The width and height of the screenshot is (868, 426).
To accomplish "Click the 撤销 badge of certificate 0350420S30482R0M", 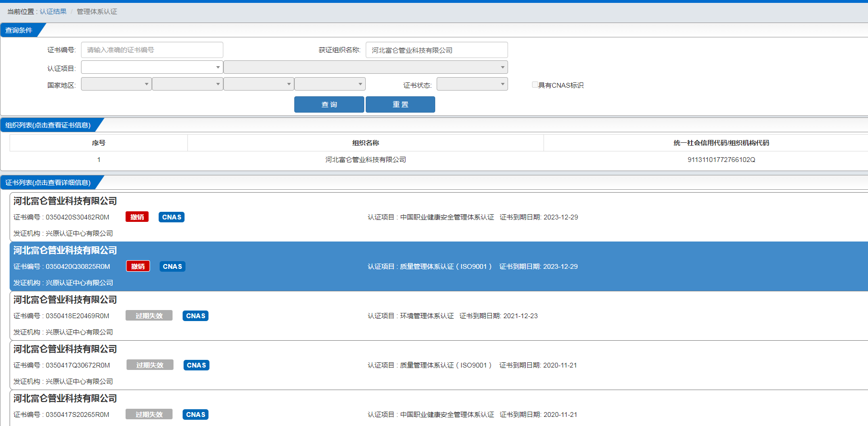I will [137, 217].
